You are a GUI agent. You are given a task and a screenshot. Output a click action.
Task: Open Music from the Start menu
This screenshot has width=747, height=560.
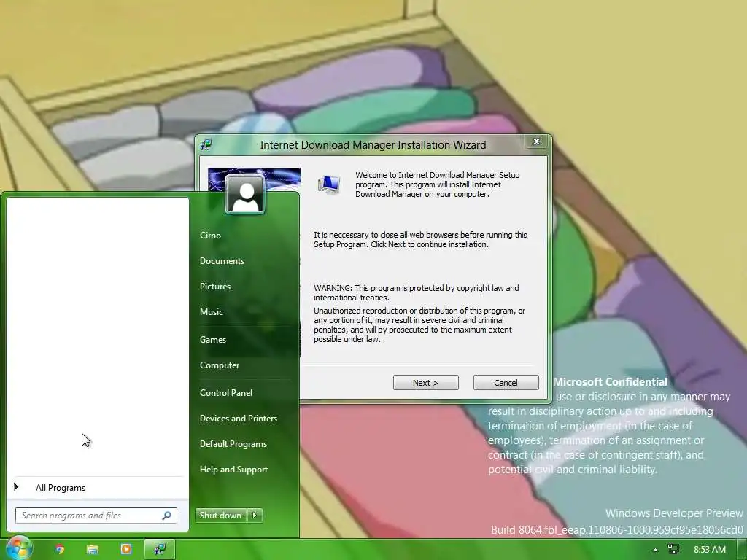coord(211,312)
